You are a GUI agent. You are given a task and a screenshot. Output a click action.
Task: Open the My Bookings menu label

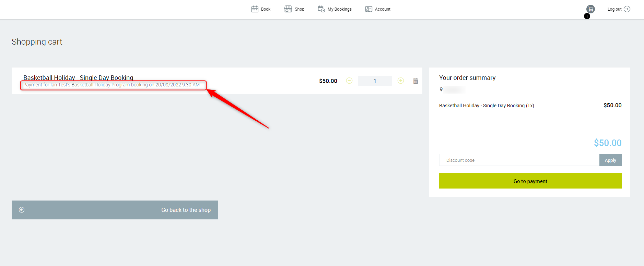[339, 9]
